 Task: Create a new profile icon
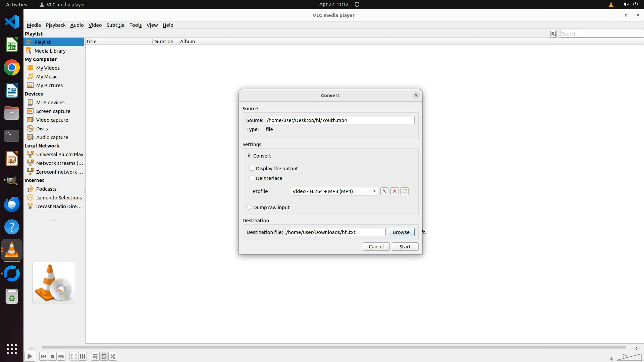[405, 191]
